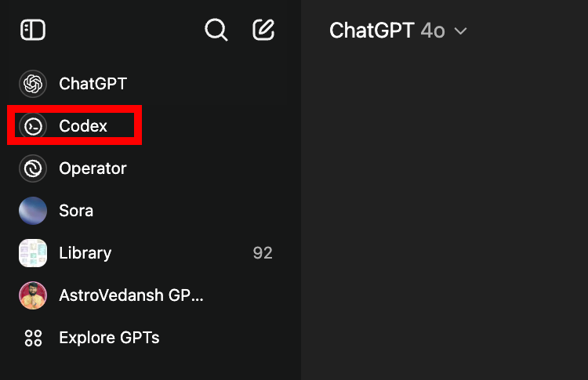
Task: Start a new chat with compose icon
Action: [x=263, y=31]
